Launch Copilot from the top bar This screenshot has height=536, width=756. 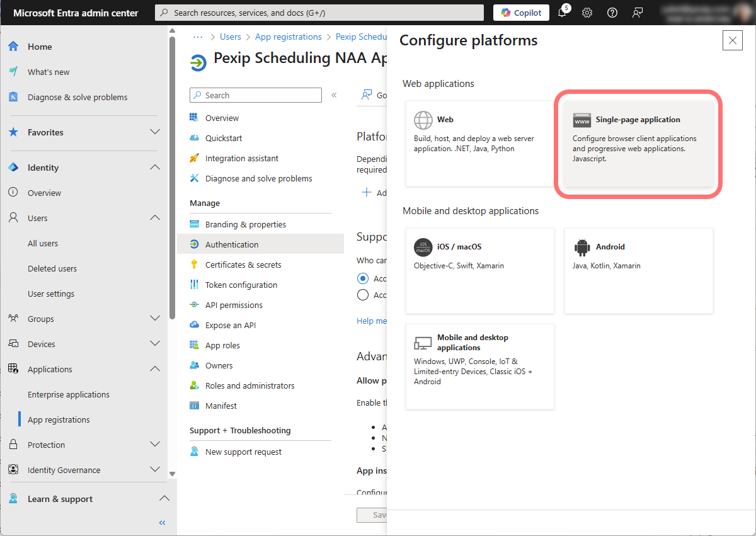(521, 13)
